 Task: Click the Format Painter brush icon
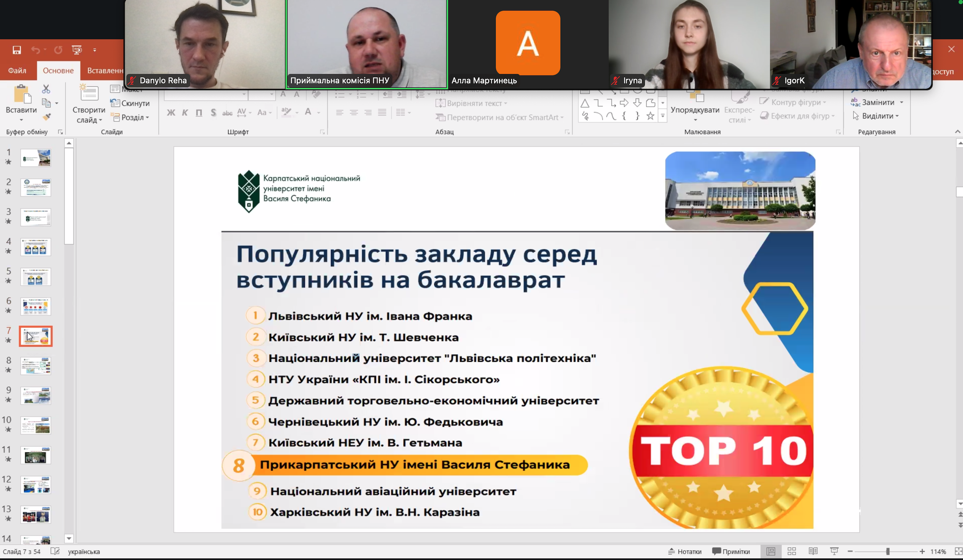click(46, 117)
